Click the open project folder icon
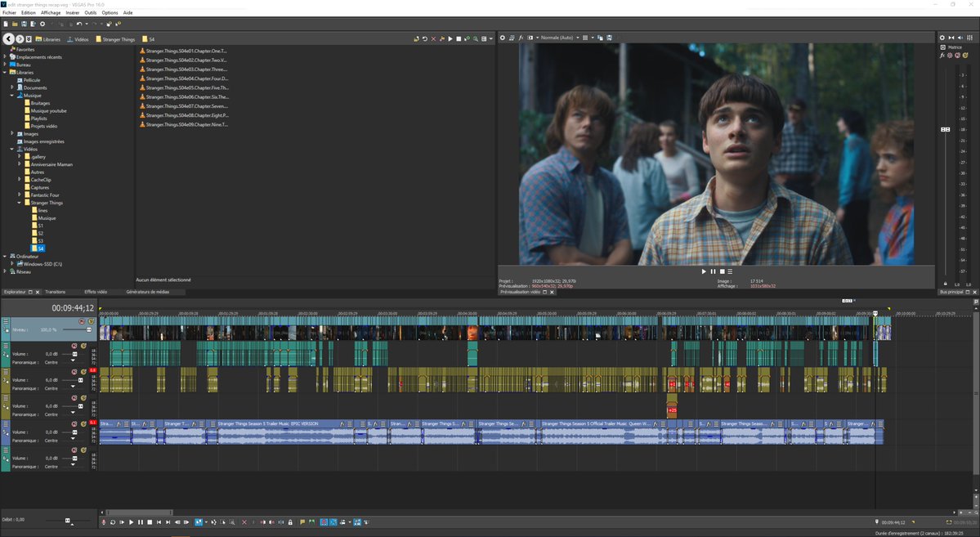 (15, 24)
